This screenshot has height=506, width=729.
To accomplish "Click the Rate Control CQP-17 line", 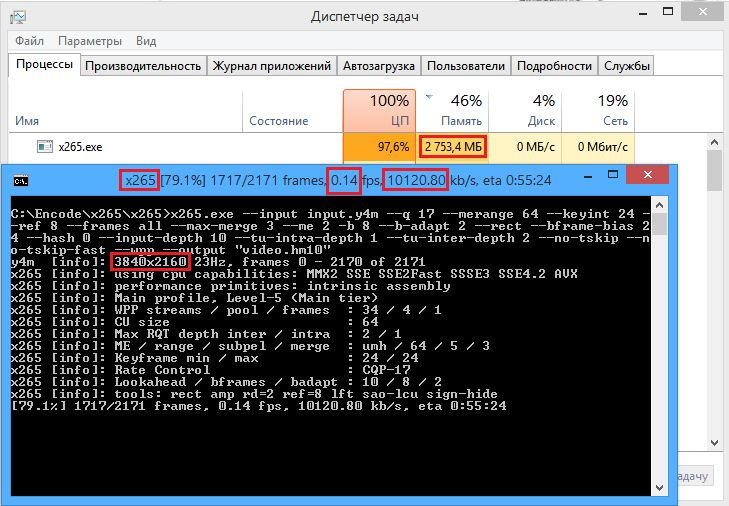I will (x=211, y=370).
